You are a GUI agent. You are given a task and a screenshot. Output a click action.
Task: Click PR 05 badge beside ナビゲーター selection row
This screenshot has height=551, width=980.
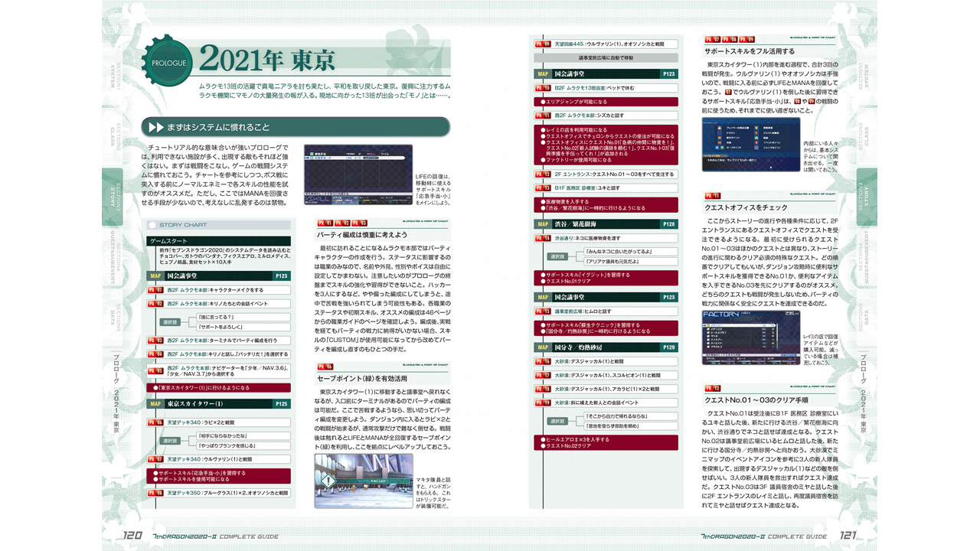[x=154, y=370]
